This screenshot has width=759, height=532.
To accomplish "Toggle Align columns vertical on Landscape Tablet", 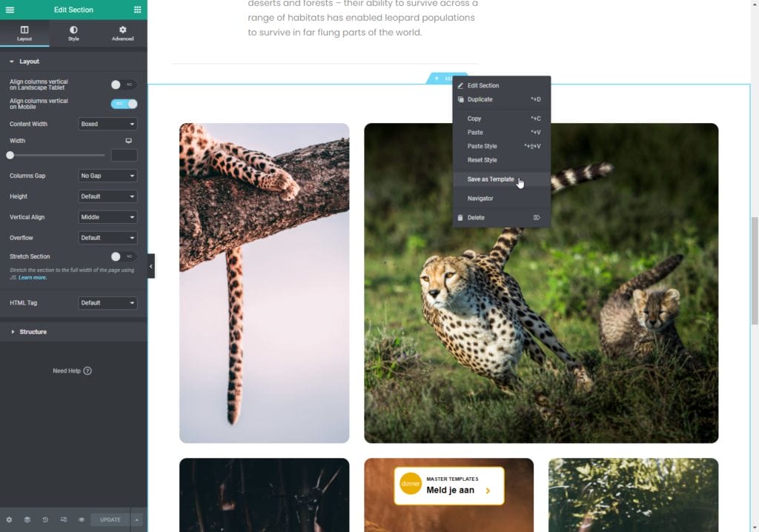I will point(123,84).
